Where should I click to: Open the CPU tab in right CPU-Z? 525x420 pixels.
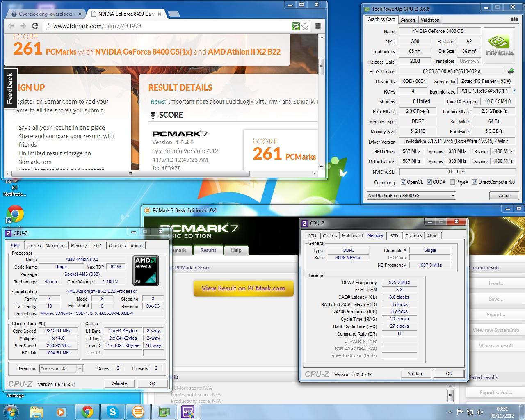(x=312, y=236)
